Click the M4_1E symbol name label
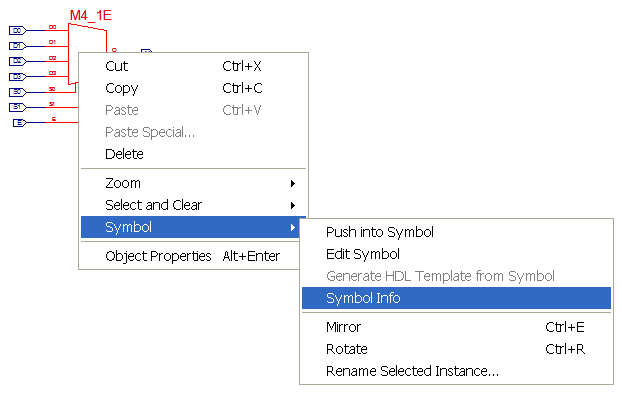Image resolution: width=622 pixels, height=394 pixels. click(x=90, y=15)
